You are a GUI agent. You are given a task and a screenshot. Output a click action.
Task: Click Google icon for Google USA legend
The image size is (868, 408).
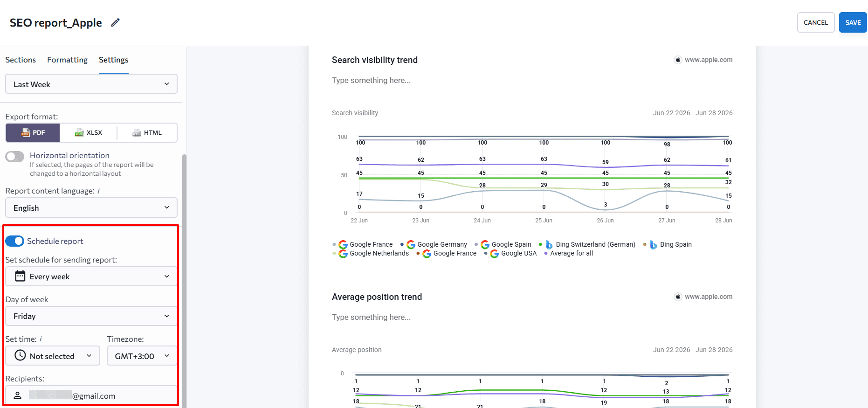[495, 253]
